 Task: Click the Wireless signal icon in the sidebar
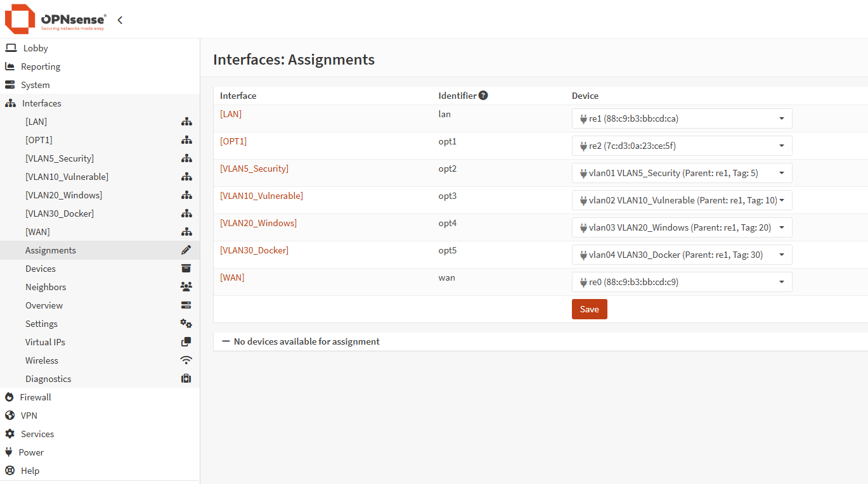click(186, 360)
